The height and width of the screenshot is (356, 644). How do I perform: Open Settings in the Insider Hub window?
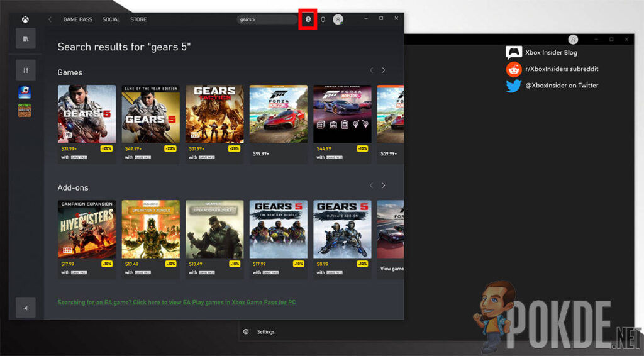click(266, 331)
